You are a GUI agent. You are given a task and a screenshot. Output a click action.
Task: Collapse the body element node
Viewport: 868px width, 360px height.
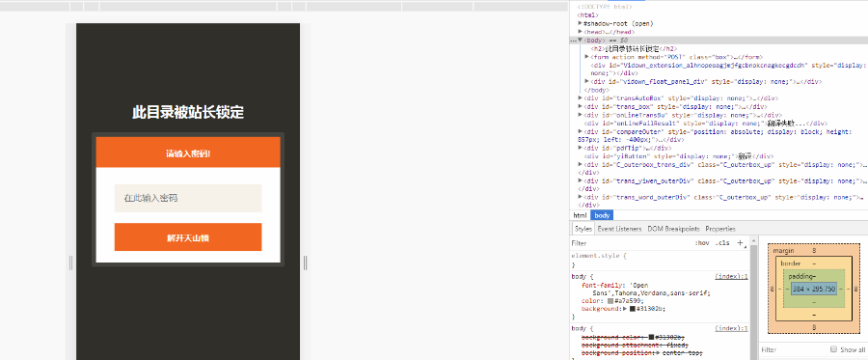point(580,41)
